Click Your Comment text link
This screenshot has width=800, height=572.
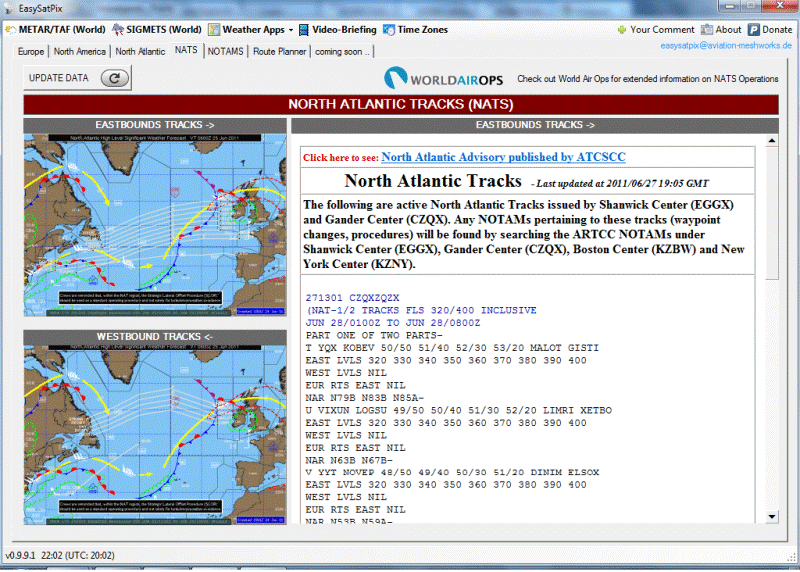pos(662,30)
